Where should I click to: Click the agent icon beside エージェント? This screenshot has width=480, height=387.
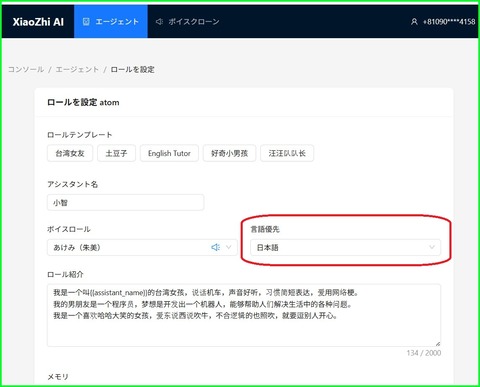tap(86, 22)
